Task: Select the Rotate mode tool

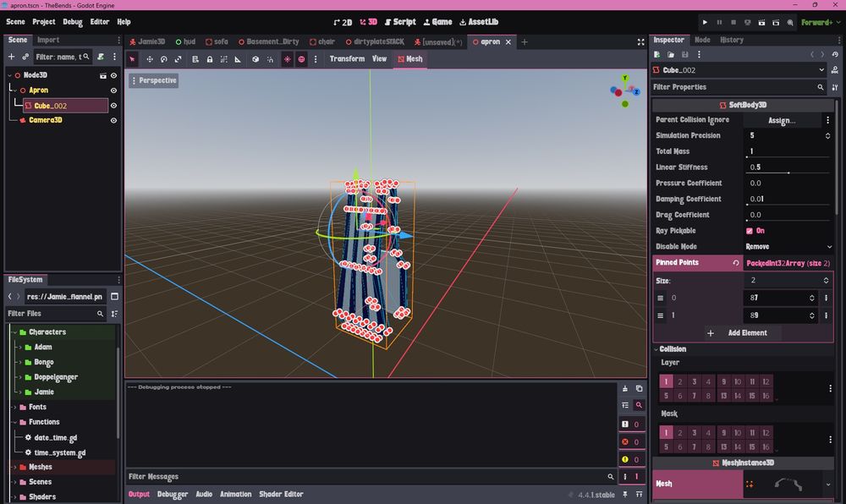Action: click(x=164, y=59)
